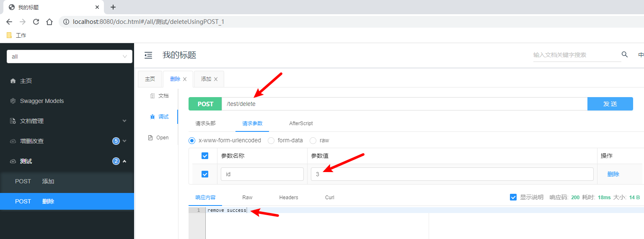Image resolution: width=644 pixels, height=239 pixels.
Task: Reload the page with the refresh icon
Action: point(36,22)
